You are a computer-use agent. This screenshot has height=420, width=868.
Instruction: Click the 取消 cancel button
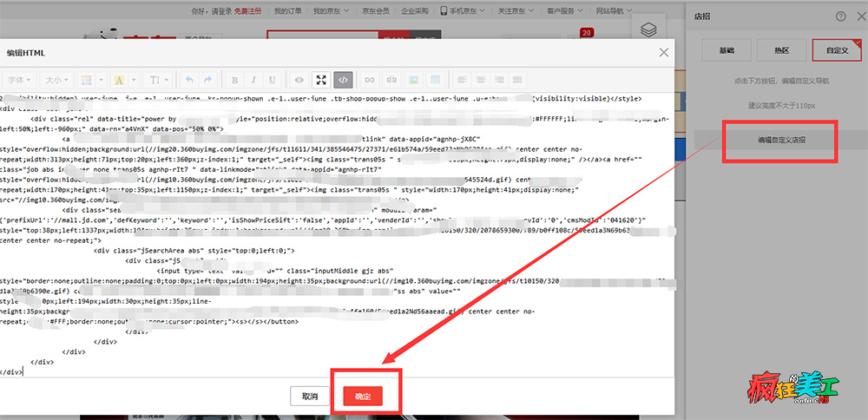[310, 397]
